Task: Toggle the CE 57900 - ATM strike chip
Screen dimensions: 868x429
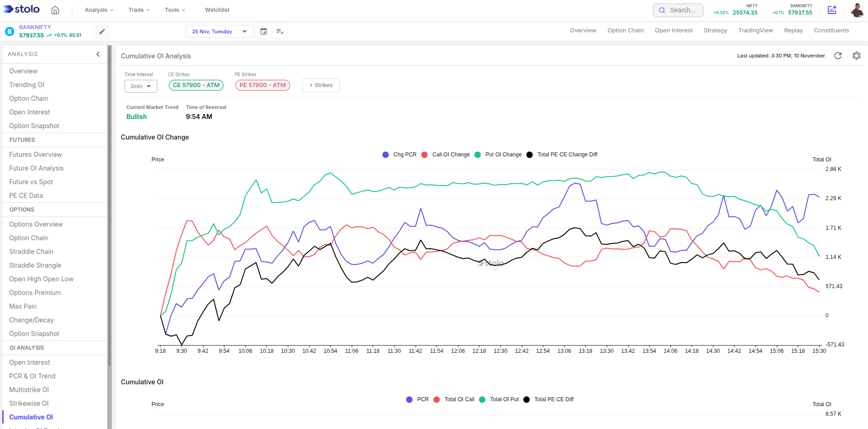Action: pos(196,85)
